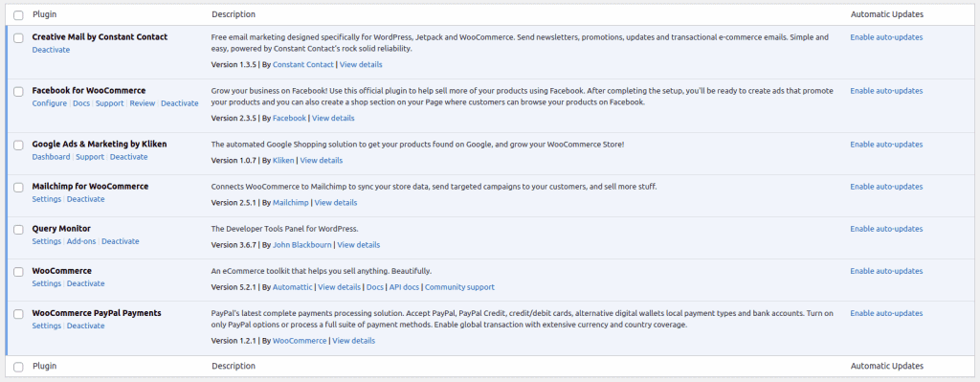View details for Facebook for WooCommerce version 2.3.5

[x=333, y=118]
